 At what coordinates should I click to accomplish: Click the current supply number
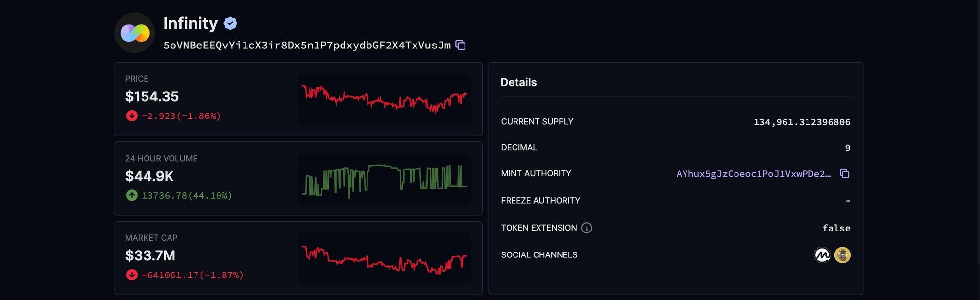pos(802,122)
